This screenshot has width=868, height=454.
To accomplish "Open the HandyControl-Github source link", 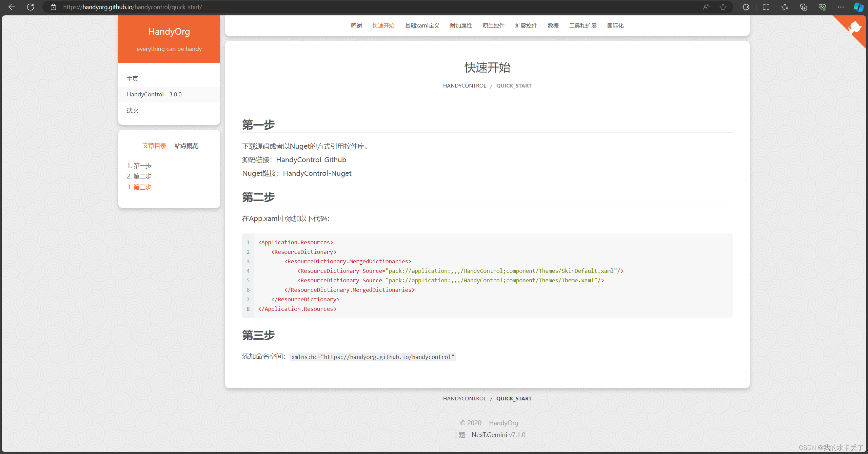I will coord(311,160).
